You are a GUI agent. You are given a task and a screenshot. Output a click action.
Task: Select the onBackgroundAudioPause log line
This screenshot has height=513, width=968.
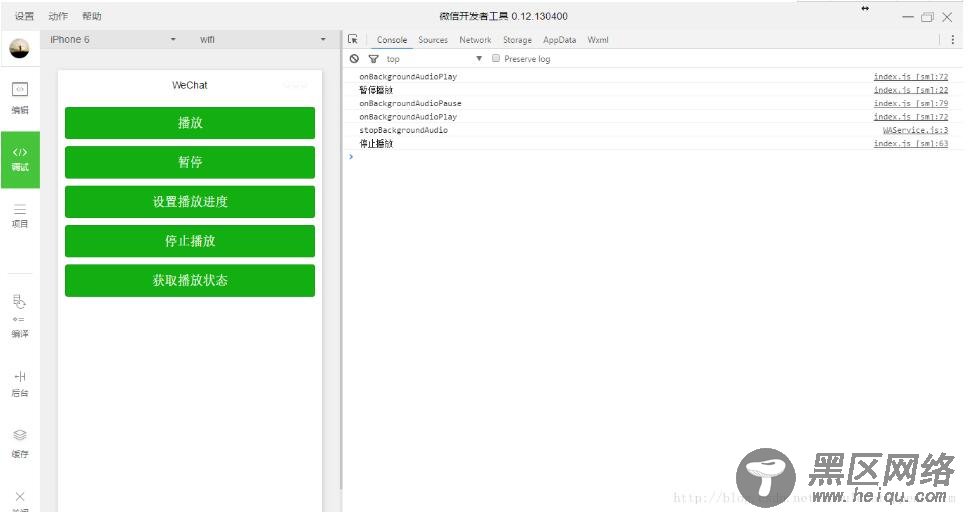point(410,104)
